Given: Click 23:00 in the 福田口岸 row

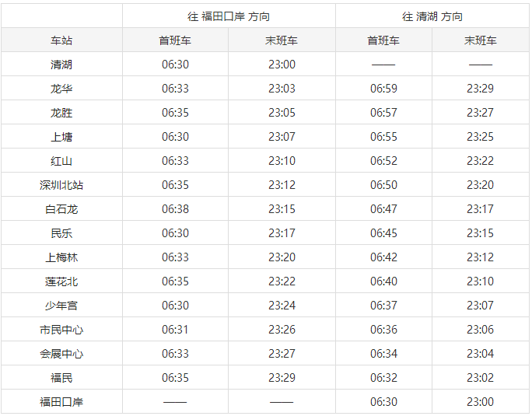Looking at the screenshot, I should point(480,402).
